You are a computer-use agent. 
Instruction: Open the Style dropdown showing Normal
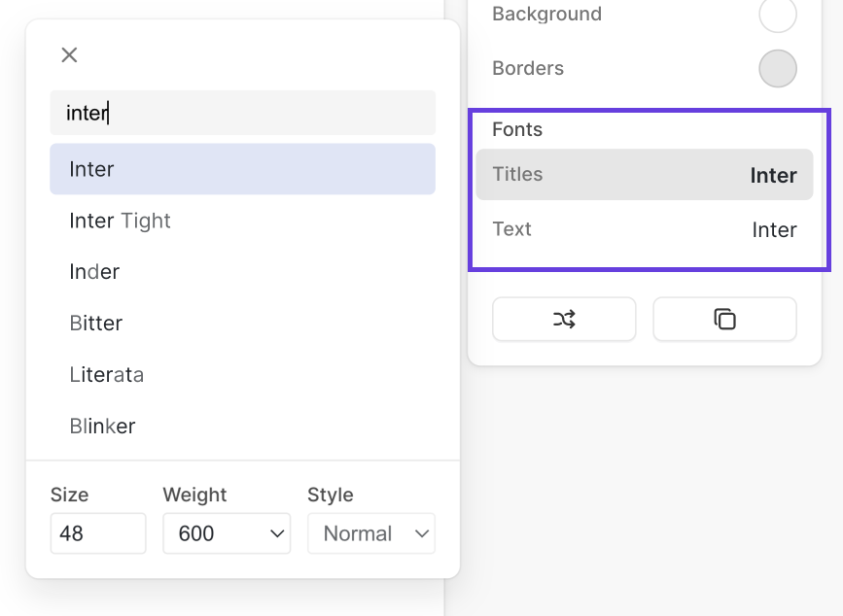370,532
